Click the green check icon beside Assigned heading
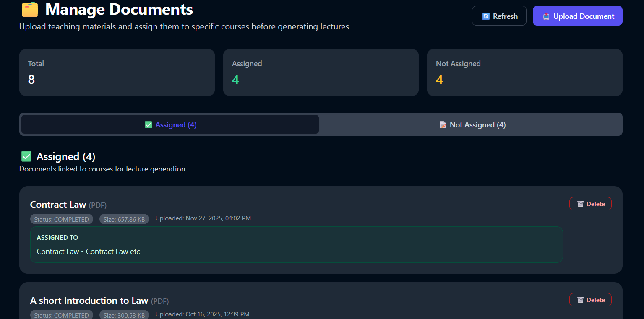 pos(26,157)
